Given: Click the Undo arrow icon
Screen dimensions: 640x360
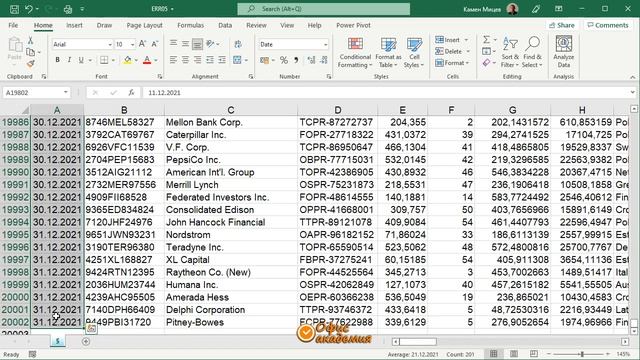Looking at the screenshot, I should tap(29, 9).
